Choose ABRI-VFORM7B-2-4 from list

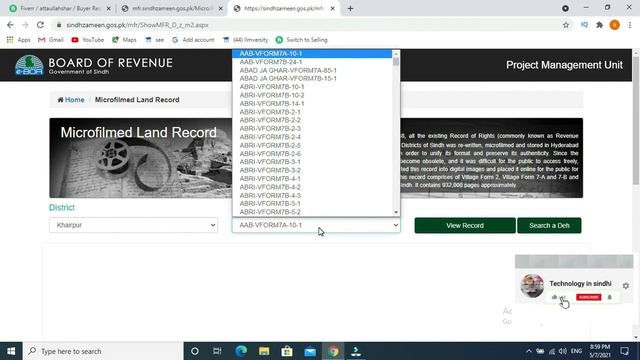click(x=312, y=137)
